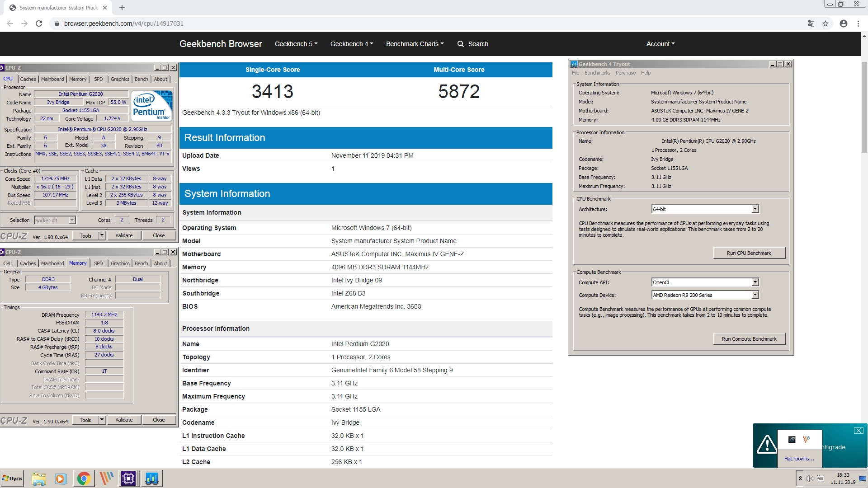The image size is (868, 488).
Task: Expand the Geekbench 4 menu
Action: pos(352,44)
